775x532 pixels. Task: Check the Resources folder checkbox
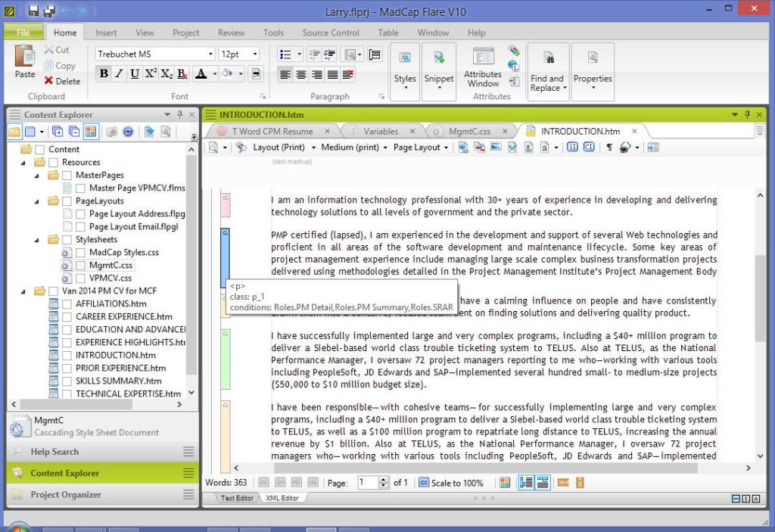point(54,162)
